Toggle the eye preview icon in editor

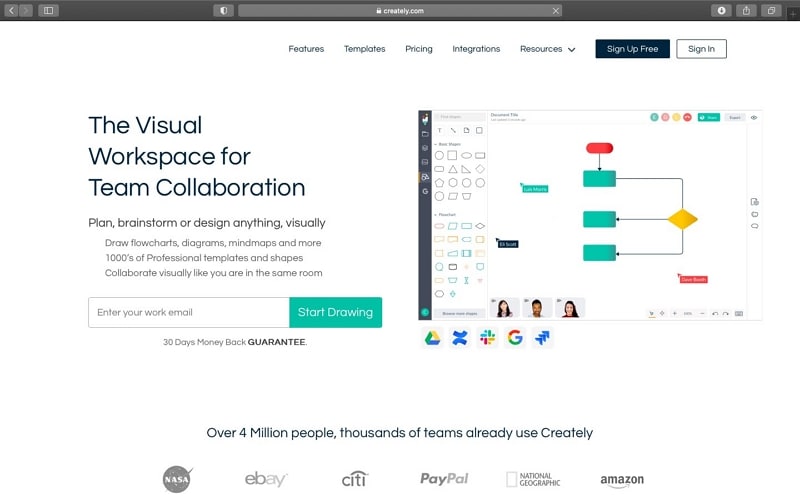coord(754,117)
